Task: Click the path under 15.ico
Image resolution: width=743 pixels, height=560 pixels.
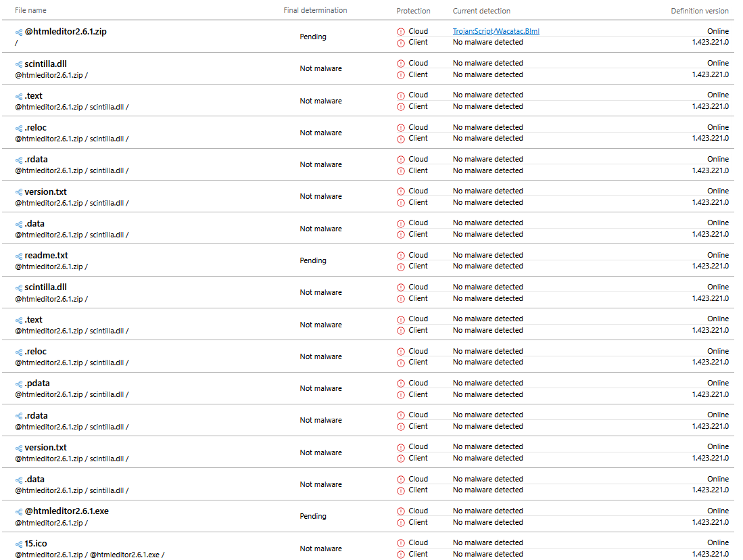Action: [89, 555]
